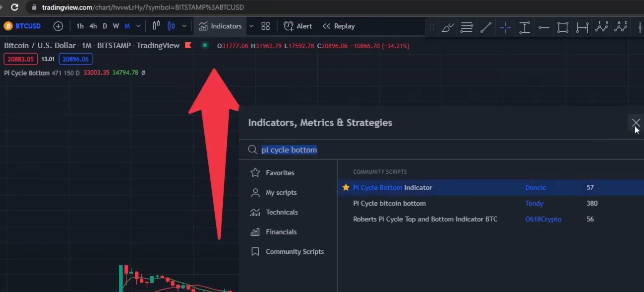Screen dimensions: 644x292
Task: Click the search magnifier icon in Indicators dialog
Action: point(253,149)
